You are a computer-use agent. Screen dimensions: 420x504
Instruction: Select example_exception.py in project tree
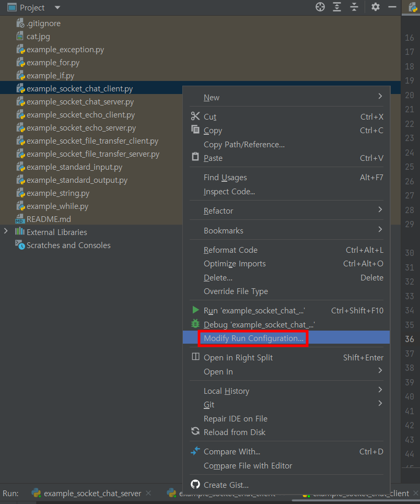pyautogui.click(x=65, y=50)
